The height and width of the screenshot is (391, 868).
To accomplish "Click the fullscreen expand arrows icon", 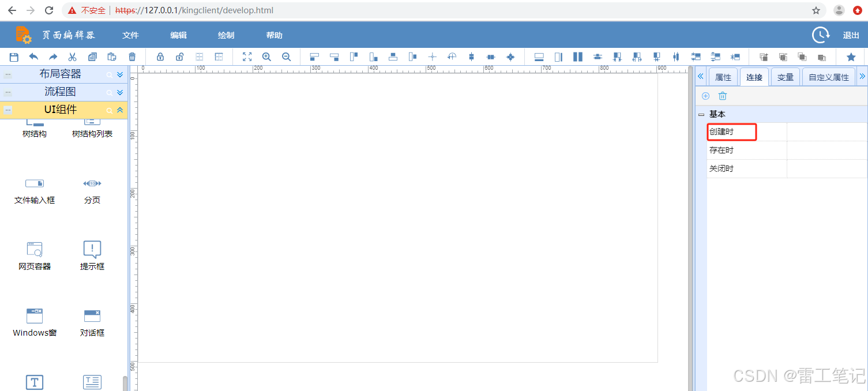I will click(247, 57).
